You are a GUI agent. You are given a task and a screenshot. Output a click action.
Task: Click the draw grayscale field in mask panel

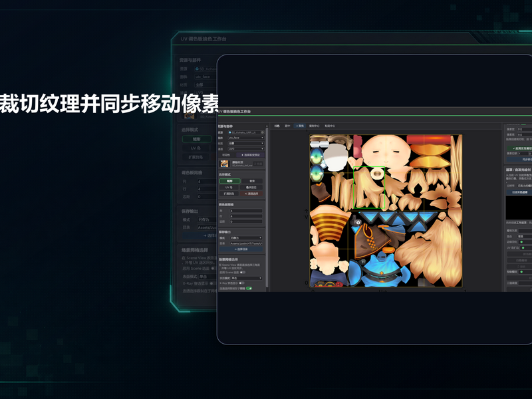coord(525,231)
